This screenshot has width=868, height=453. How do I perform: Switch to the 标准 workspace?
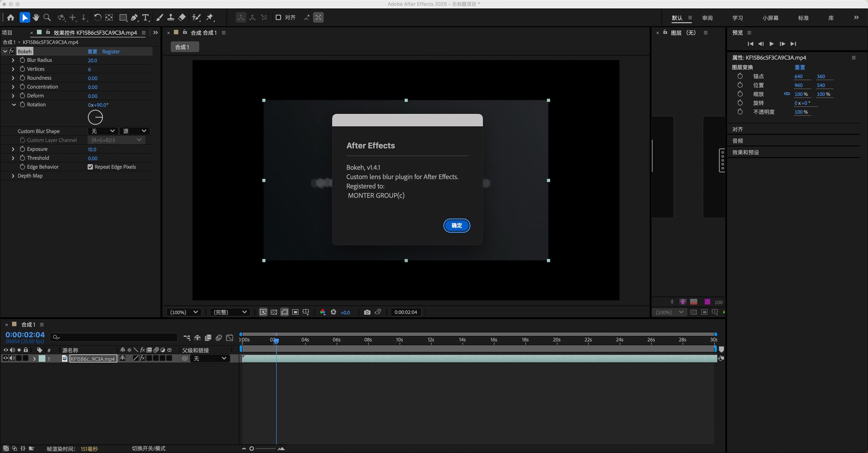pyautogui.click(x=803, y=18)
